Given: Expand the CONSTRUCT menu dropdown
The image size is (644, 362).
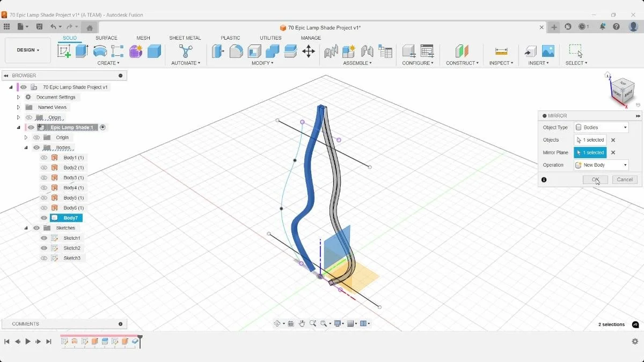Looking at the screenshot, I should coord(462,63).
